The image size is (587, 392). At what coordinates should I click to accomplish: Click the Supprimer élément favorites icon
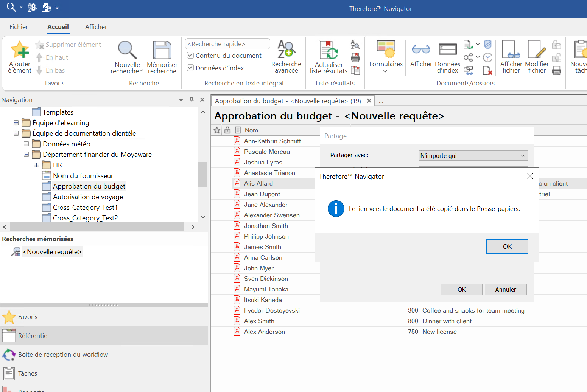(39, 45)
